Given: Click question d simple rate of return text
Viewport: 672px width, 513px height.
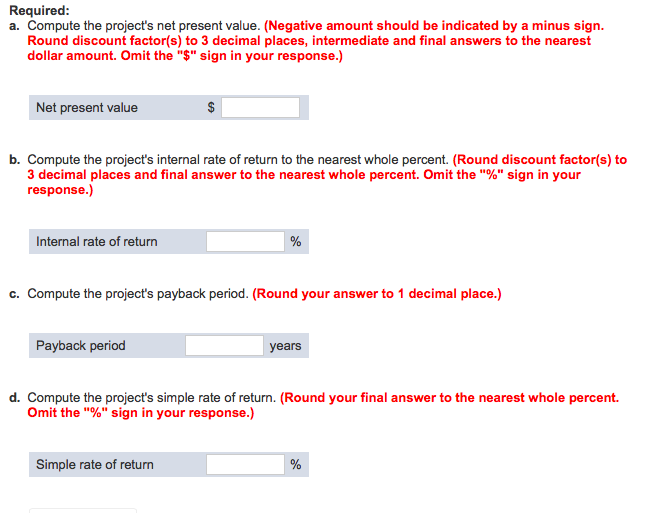Looking at the screenshot, I should [152, 398].
